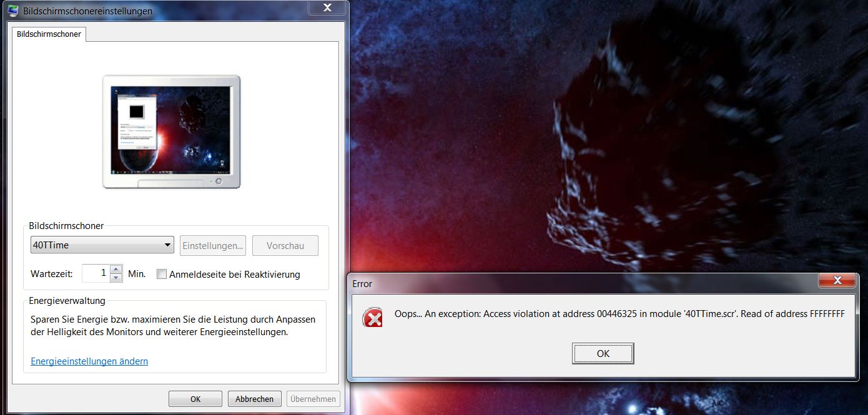868x415 pixels.
Task: Click the Error dialog title bar
Action: click(x=562, y=283)
